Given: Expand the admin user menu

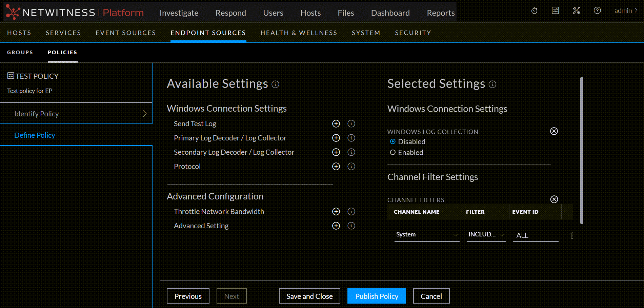Looking at the screenshot, I should [x=626, y=11].
